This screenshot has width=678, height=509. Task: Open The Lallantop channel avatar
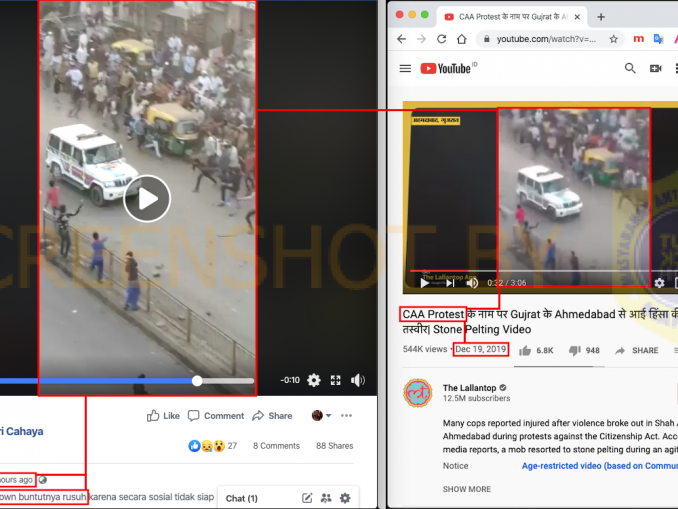(418, 393)
